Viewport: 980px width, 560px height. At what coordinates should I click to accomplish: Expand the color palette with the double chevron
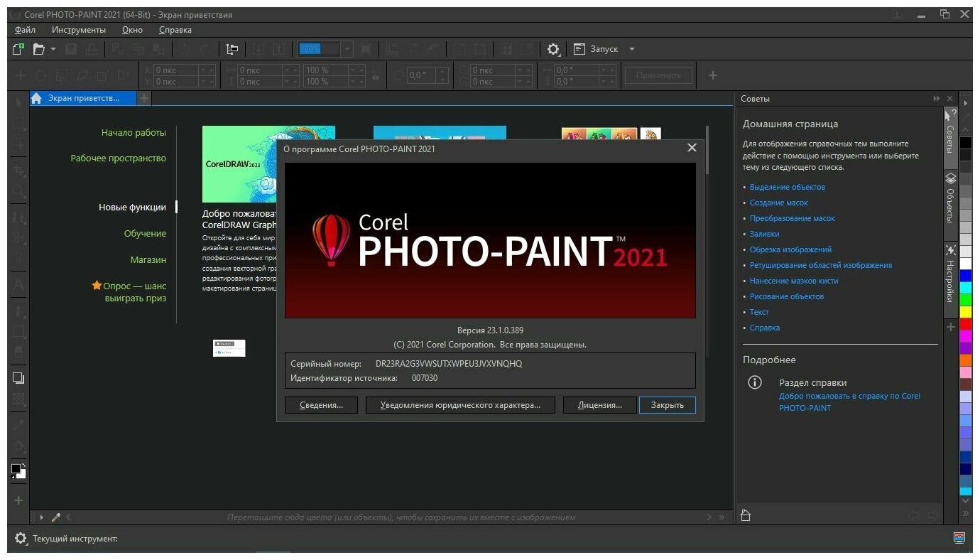pos(966,512)
